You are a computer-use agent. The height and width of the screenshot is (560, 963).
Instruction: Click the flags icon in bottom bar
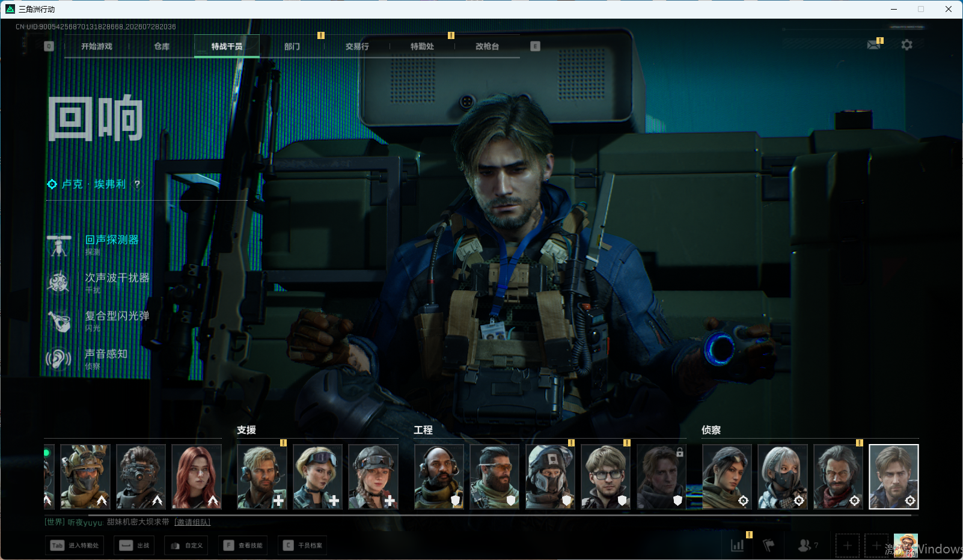769,546
